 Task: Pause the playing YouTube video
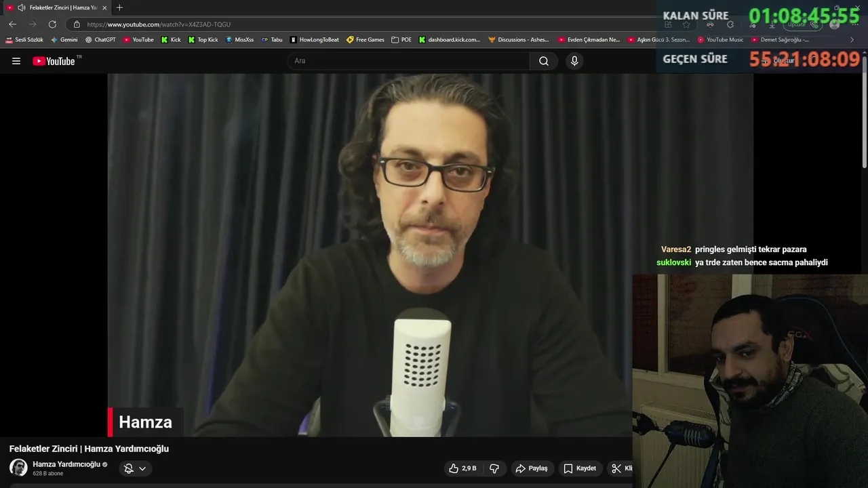[x=430, y=255]
